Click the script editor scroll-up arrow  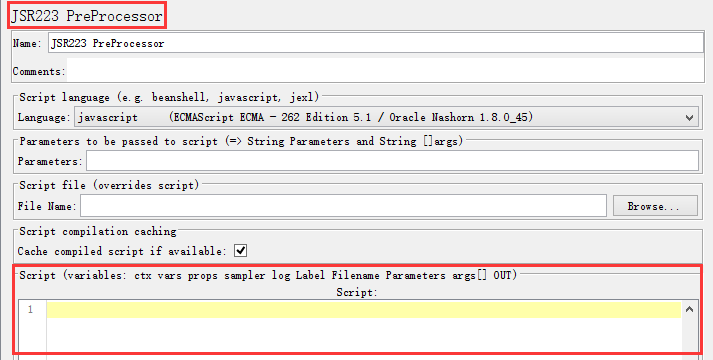tap(689, 310)
